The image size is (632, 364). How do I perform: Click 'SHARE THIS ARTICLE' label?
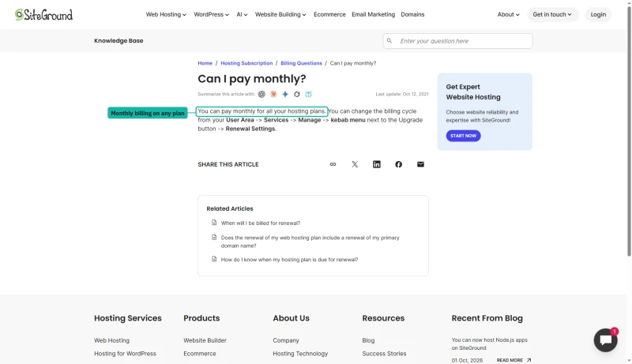coord(228,164)
